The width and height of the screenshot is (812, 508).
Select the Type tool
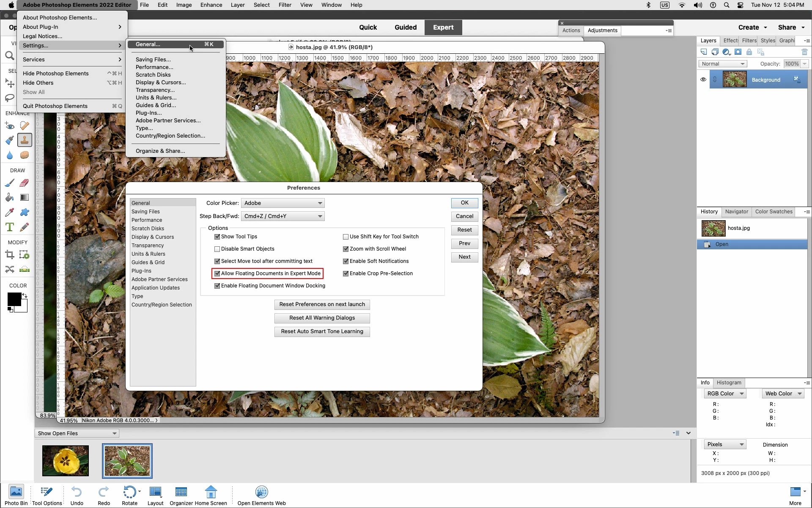pos(9,227)
